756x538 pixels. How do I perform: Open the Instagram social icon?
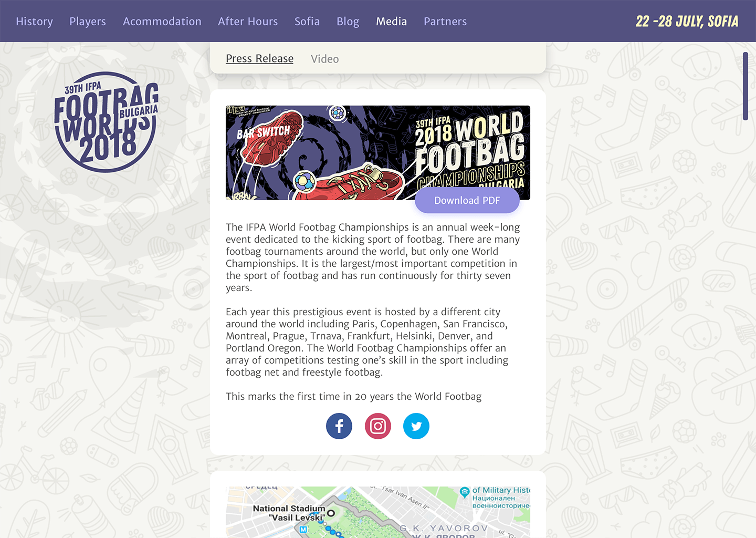378,426
